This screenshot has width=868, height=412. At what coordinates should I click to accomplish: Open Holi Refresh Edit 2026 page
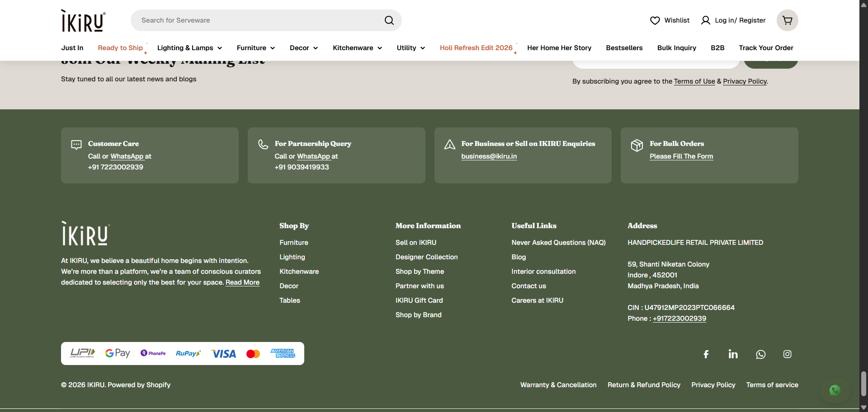pyautogui.click(x=476, y=48)
